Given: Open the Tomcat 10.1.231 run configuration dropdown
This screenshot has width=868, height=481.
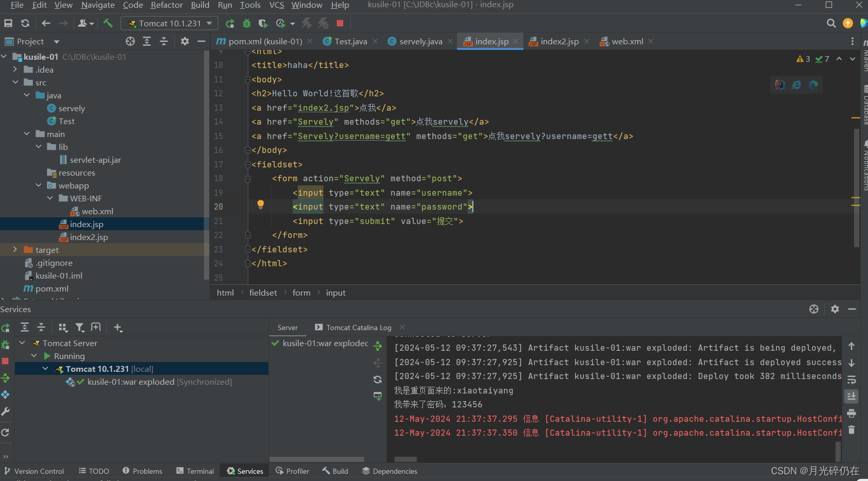Looking at the screenshot, I should click(169, 23).
